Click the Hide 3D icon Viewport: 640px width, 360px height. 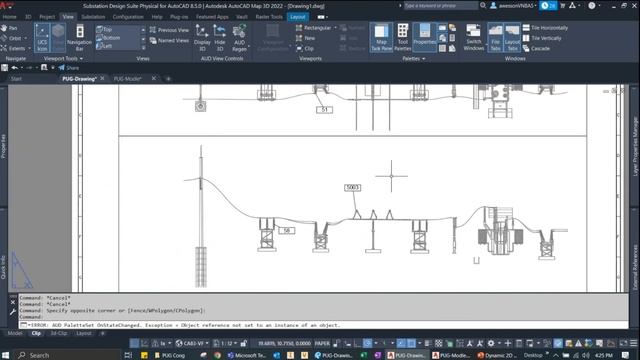click(x=220, y=38)
